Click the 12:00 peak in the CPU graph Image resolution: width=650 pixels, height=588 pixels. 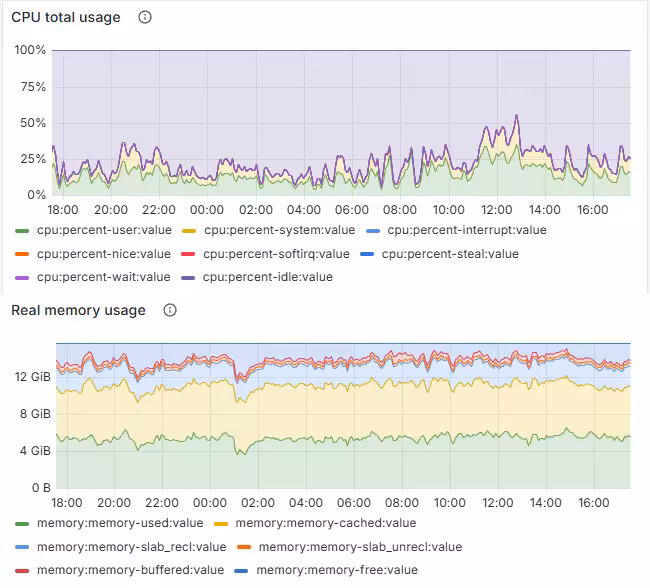[x=516, y=118]
